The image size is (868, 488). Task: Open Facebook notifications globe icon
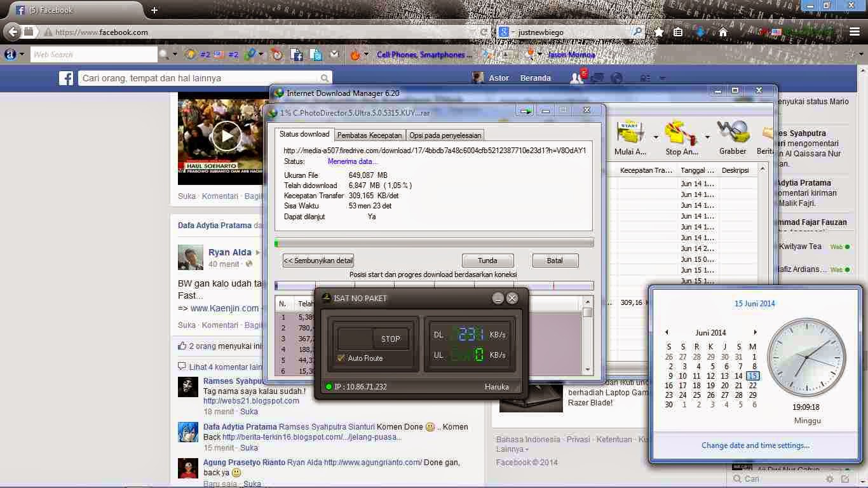[x=616, y=78]
